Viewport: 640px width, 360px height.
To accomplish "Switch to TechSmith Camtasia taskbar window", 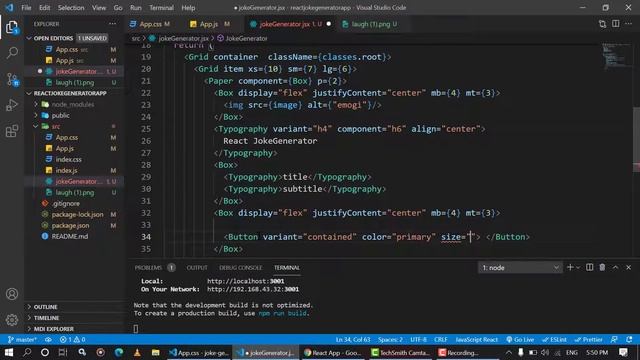I will point(400,352).
